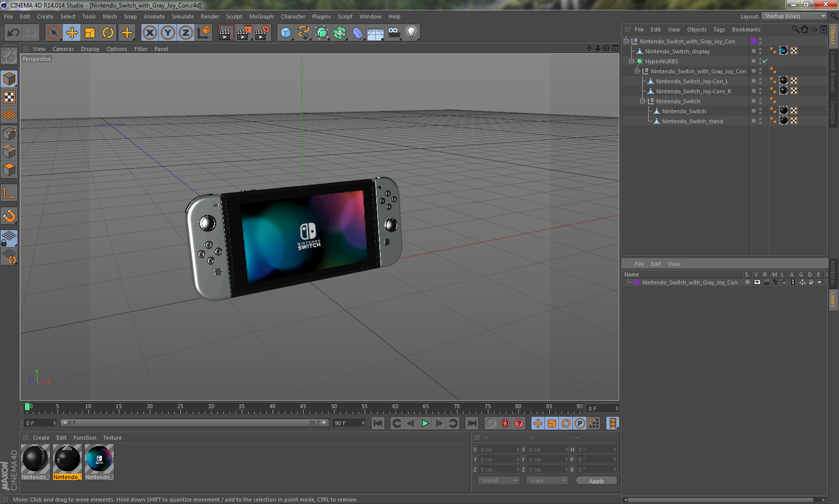Toggle the X axis lock
This screenshot has height=504, width=839.
[x=149, y=33]
